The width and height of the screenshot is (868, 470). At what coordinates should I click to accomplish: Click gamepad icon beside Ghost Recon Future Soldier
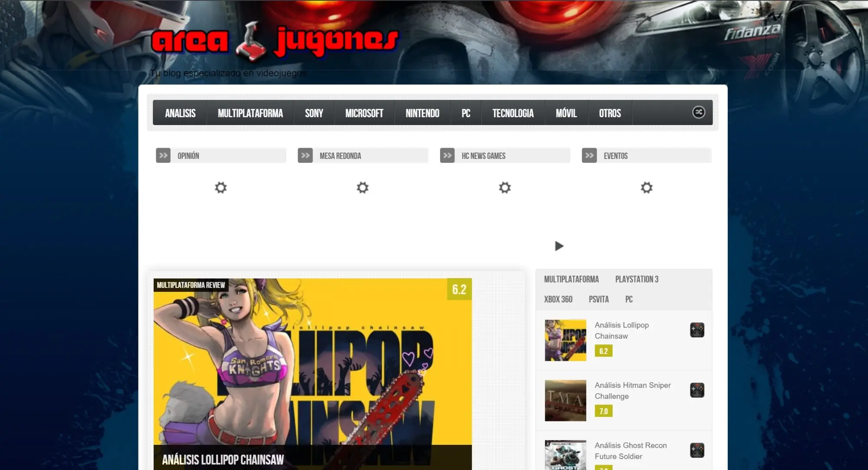tap(697, 450)
